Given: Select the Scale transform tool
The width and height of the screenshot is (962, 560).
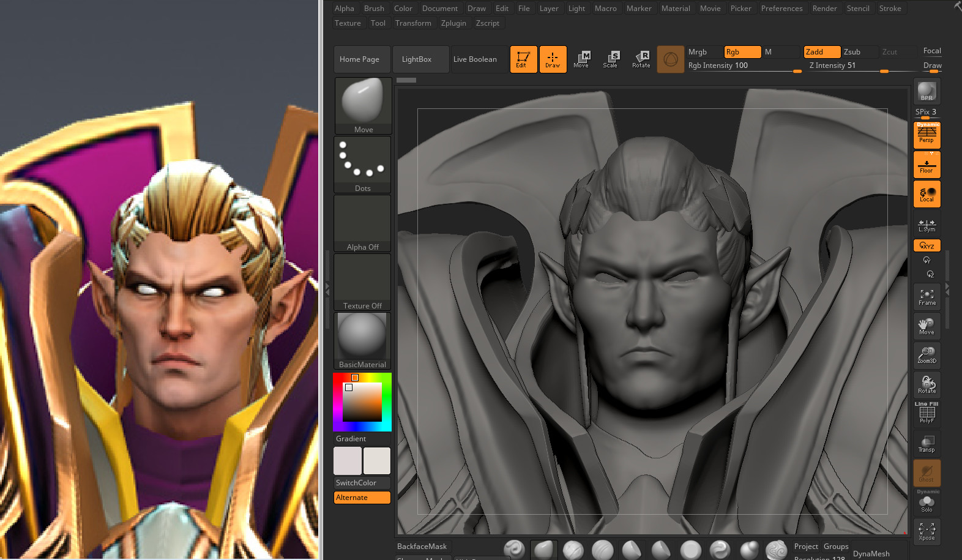Looking at the screenshot, I should (x=611, y=59).
